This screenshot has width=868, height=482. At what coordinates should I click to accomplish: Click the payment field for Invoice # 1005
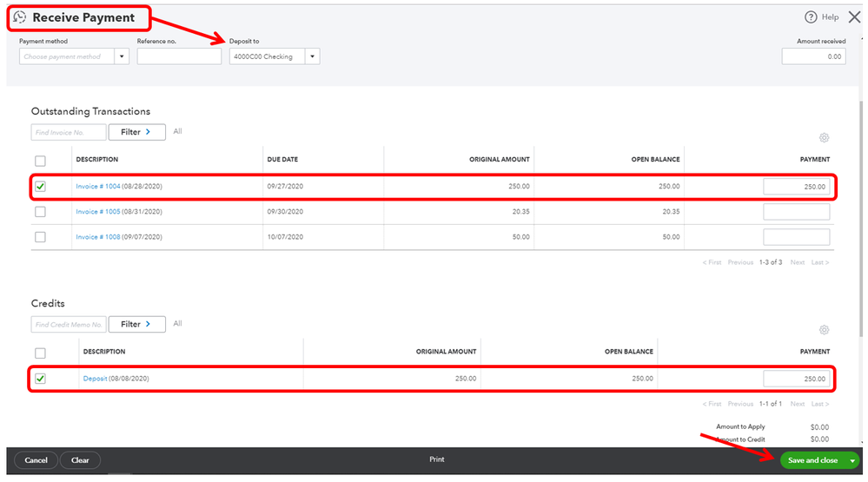click(796, 211)
